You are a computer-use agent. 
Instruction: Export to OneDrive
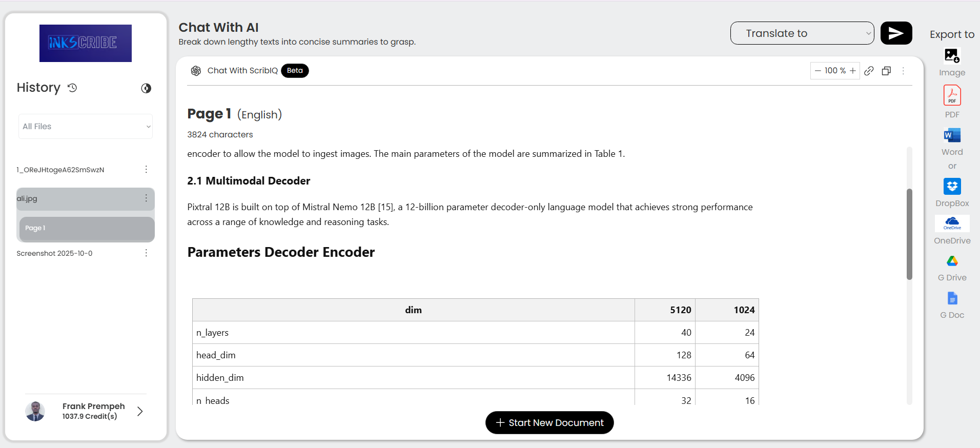coord(952,223)
